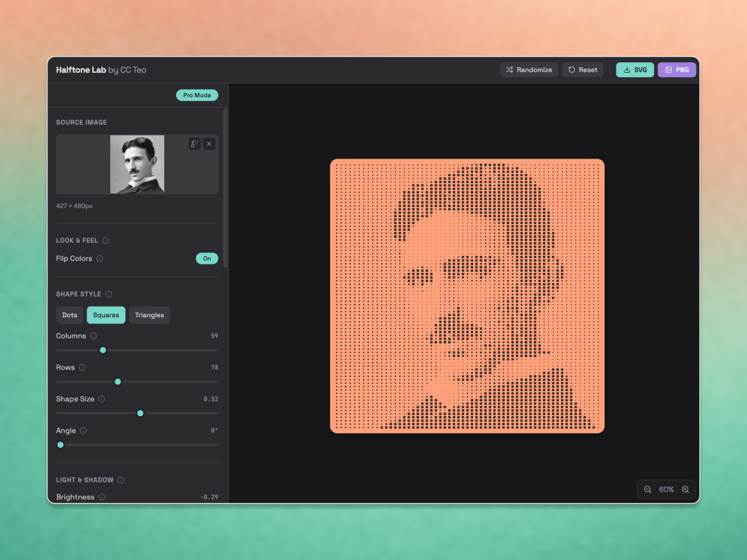
Task: Enable Pro Mode
Action: (197, 95)
